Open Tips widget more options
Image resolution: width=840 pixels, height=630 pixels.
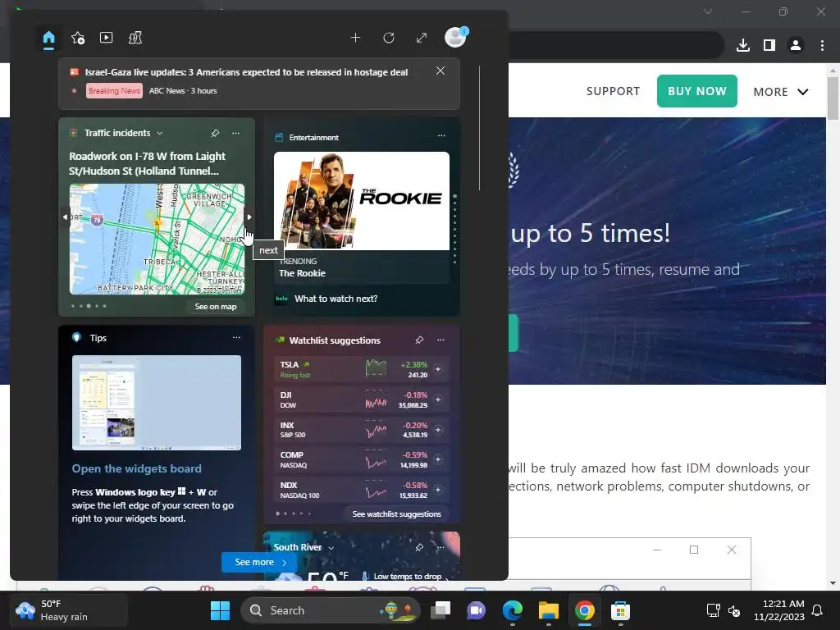[x=236, y=337]
